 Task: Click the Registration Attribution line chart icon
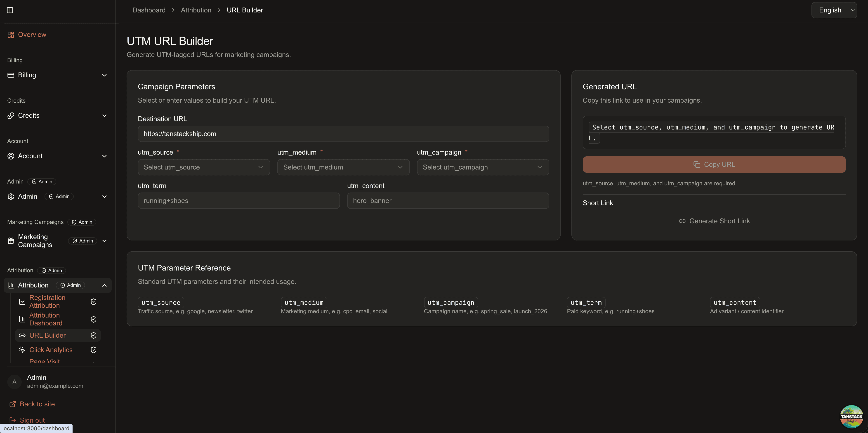pyautogui.click(x=22, y=301)
